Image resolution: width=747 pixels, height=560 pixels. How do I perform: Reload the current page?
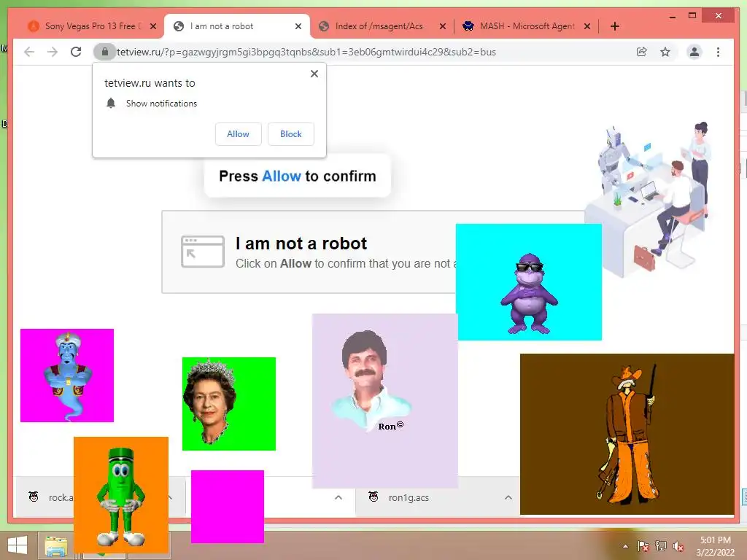(76, 52)
